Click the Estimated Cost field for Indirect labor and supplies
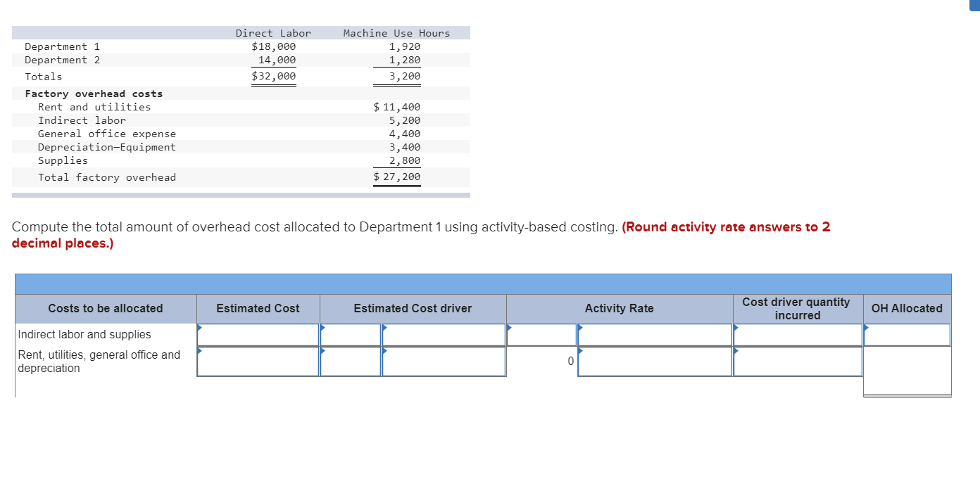Image resolution: width=980 pixels, height=479 pixels. point(258,334)
